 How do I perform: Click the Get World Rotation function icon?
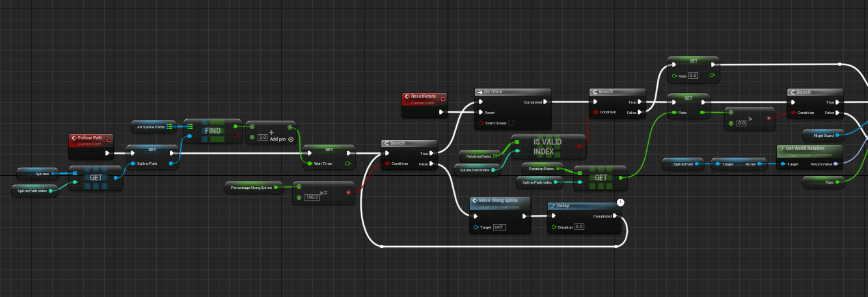pyautogui.click(x=781, y=148)
